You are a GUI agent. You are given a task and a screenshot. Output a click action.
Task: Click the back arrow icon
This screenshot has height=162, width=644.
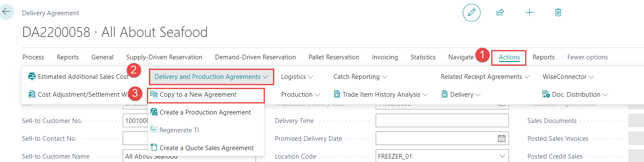[x=6, y=12]
